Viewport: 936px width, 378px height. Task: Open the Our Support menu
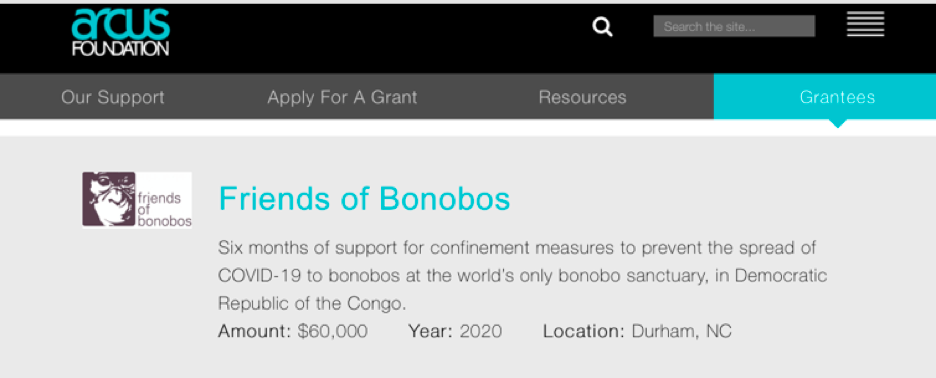coord(113,97)
